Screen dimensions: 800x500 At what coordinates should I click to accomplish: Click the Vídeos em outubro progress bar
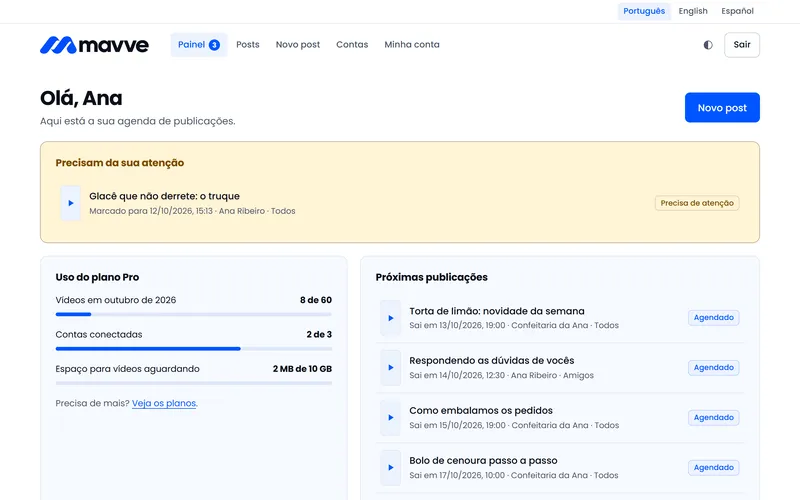click(x=194, y=314)
